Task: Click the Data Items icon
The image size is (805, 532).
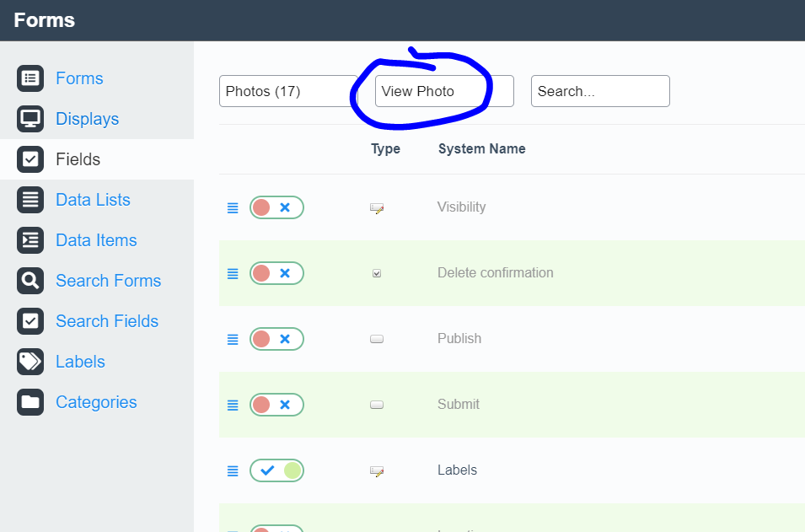Action: coord(30,240)
